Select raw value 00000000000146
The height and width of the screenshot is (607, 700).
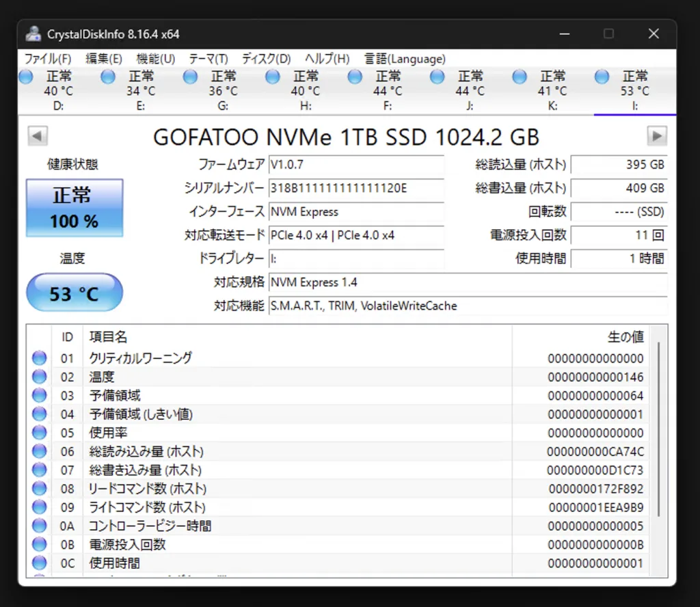point(595,377)
